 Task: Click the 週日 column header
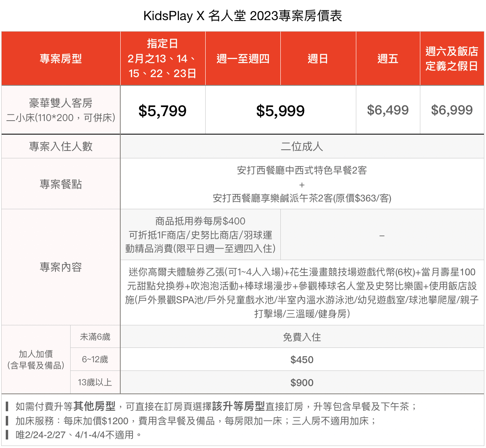click(318, 58)
